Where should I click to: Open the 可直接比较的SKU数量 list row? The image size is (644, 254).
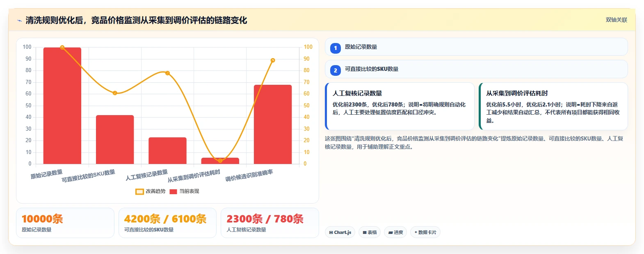point(476,69)
